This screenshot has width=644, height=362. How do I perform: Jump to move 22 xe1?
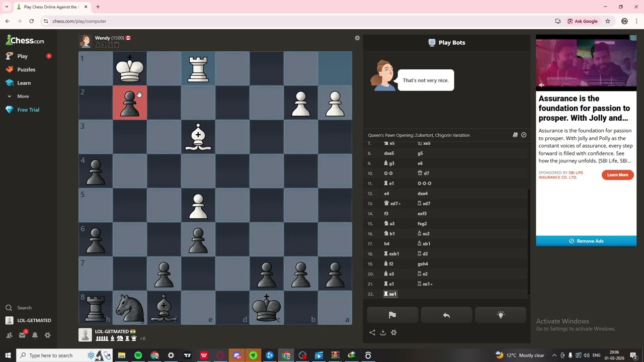pyautogui.click(x=390, y=294)
